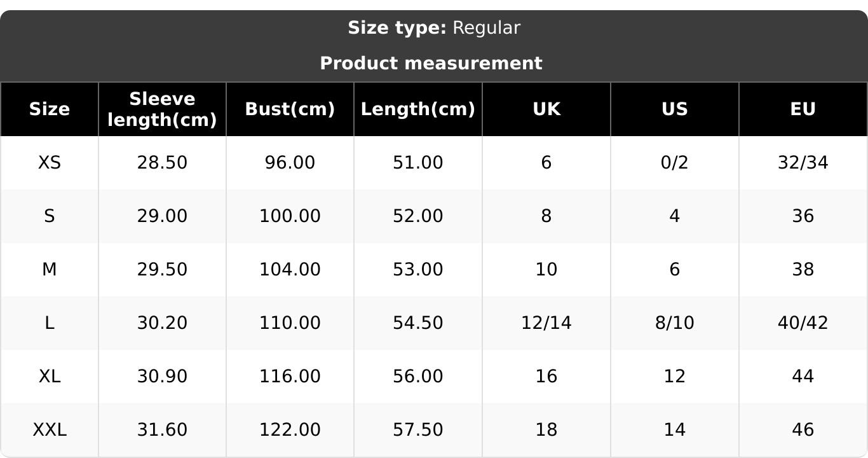The height and width of the screenshot is (458, 868).
Task: Select the EU column header
Action: pos(803,109)
